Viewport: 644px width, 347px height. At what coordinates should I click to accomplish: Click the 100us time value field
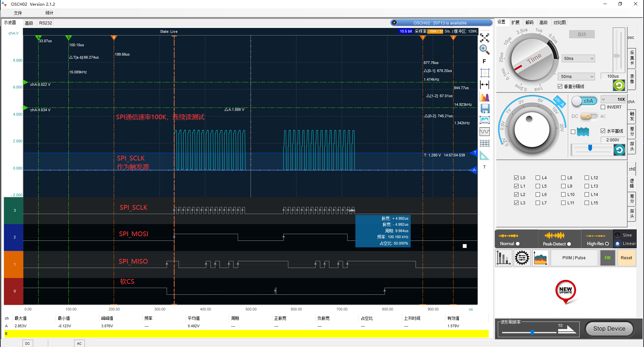(x=613, y=76)
